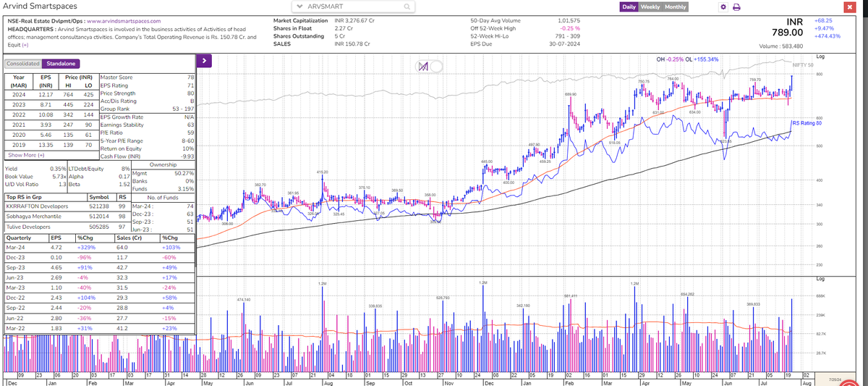Toggle Log scale on price chart
This screenshot has height=386, width=868.
pyautogui.click(x=819, y=56)
